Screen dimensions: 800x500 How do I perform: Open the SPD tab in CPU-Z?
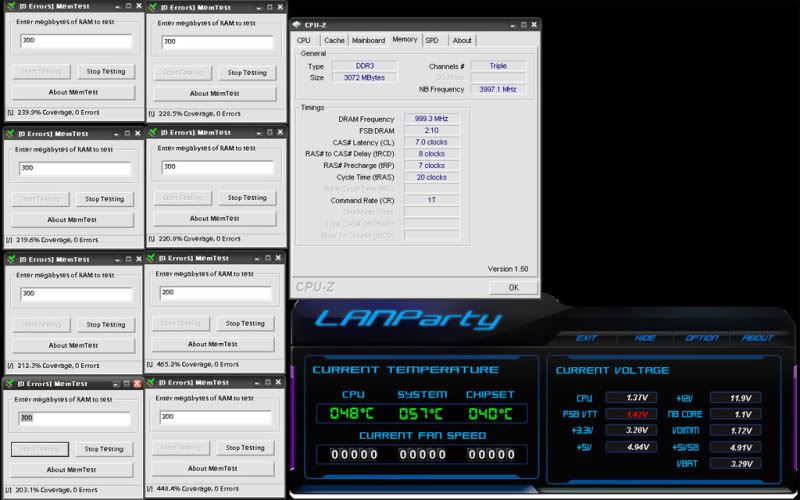click(432, 40)
